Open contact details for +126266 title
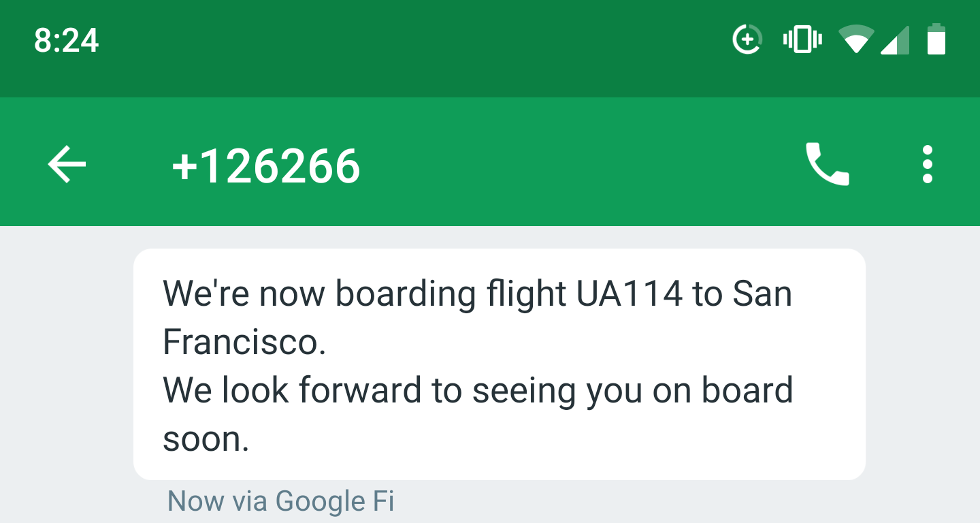This screenshot has width=980, height=523. point(266,166)
